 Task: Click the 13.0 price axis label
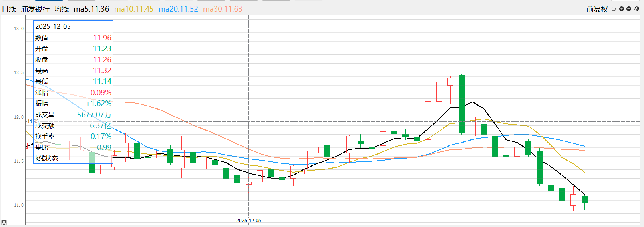(19, 28)
